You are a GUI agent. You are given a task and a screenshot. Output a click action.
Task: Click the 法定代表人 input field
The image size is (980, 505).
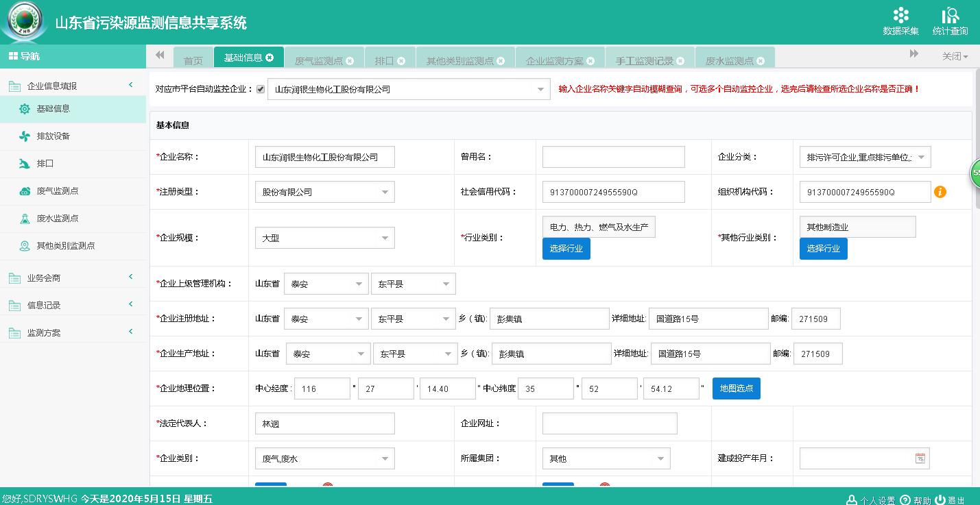[x=324, y=423]
